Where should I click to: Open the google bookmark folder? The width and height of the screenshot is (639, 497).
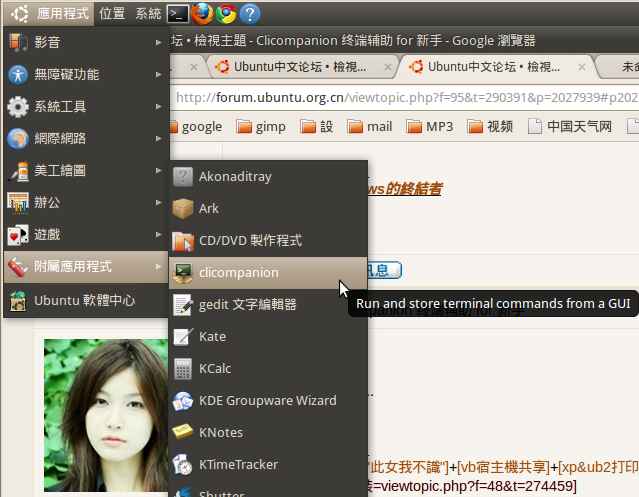(x=197, y=127)
